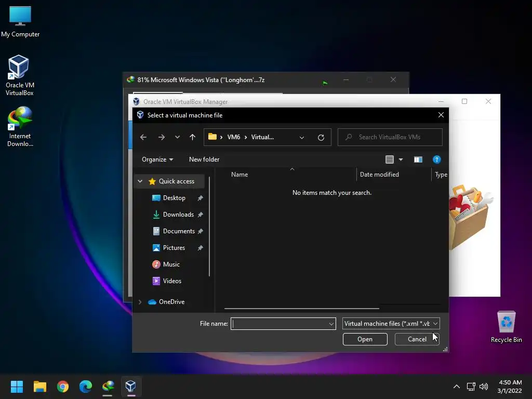The image size is (532, 399).
Task: Click the File name text box
Action: [x=280, y=324]
